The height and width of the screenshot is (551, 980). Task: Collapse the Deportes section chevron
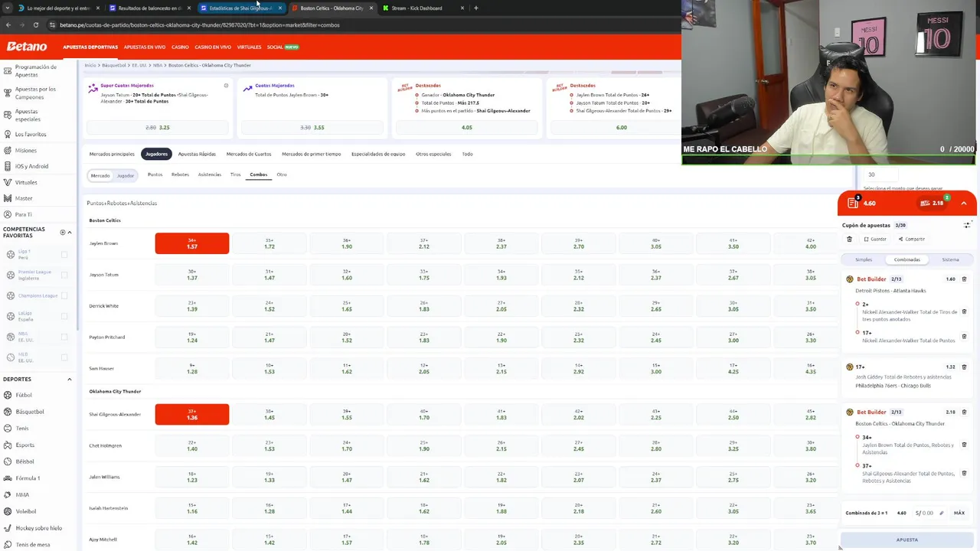[70, 379]
